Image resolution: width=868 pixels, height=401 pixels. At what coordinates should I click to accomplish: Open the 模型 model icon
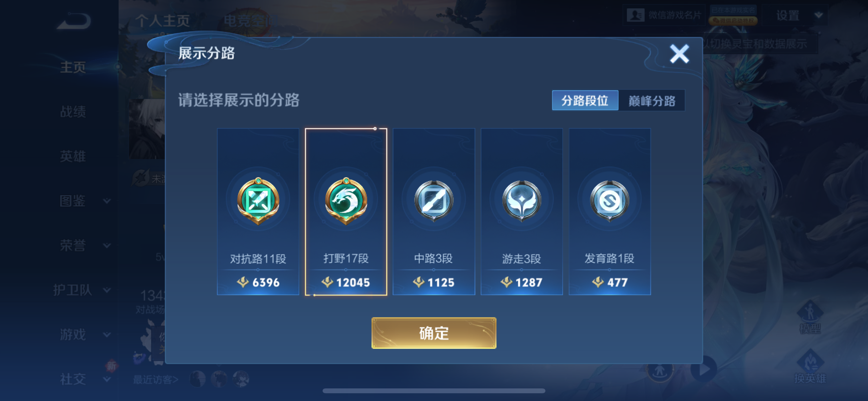point(810,317)
